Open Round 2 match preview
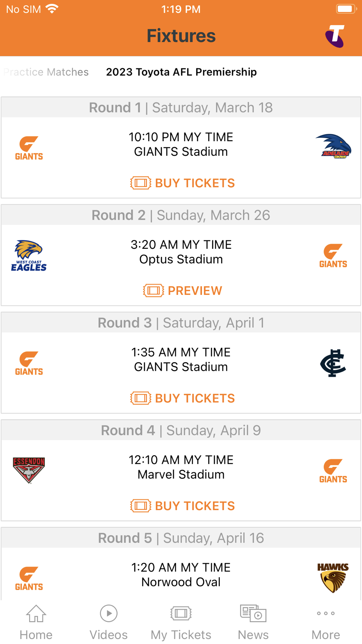This screenshot has height=644, width=362. (182, 290)
